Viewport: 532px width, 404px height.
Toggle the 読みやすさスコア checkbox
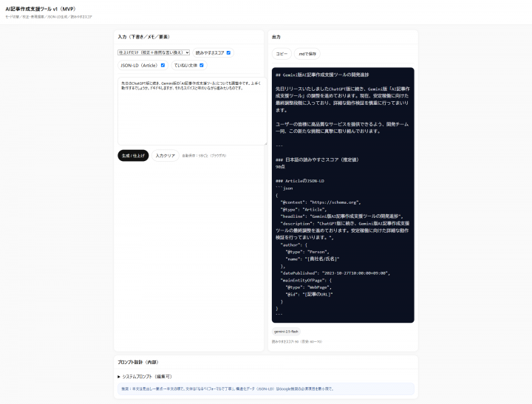(229, 52)
